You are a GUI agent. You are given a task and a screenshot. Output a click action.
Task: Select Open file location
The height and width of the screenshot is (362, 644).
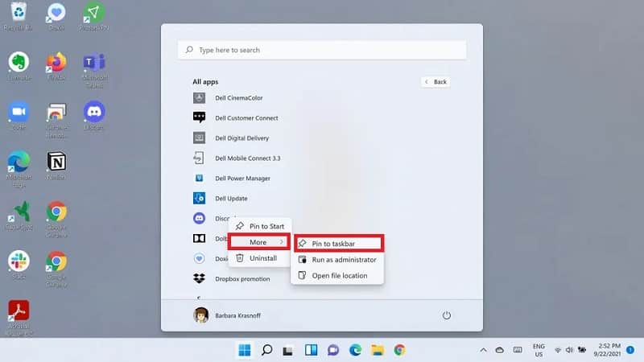[x=337, y=276]
